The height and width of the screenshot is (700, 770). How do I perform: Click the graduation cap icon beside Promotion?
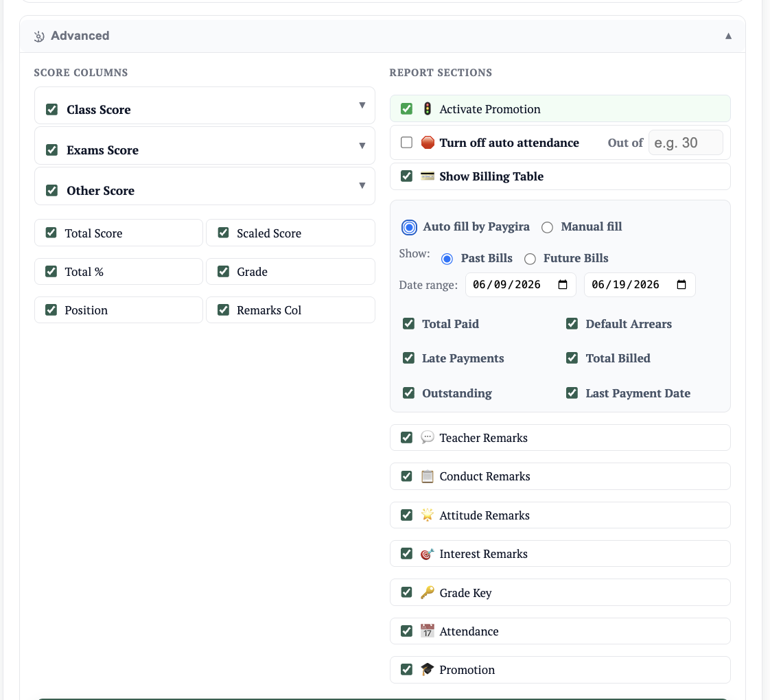(x=428, y=669)
